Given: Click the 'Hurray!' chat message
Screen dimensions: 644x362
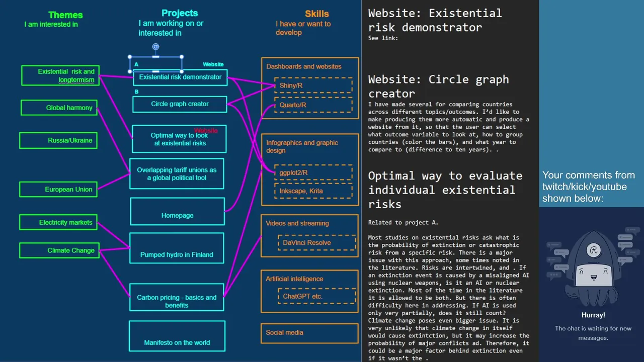Looking at the screenshot, I should pyautogui.click(x=593, y=315).
